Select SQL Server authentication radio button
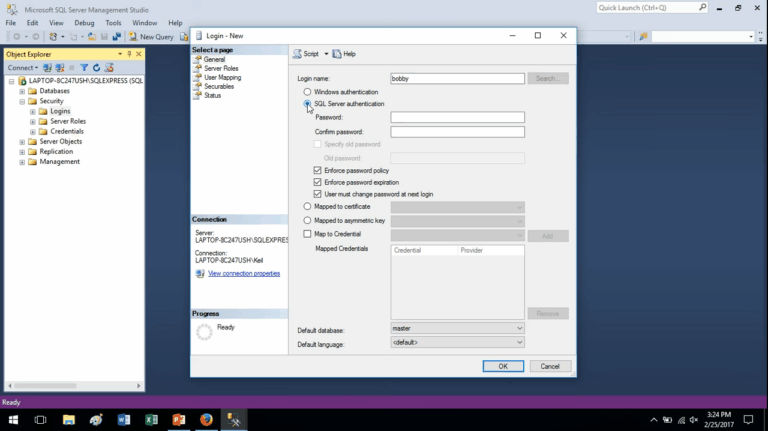 (x=307, y=103)
